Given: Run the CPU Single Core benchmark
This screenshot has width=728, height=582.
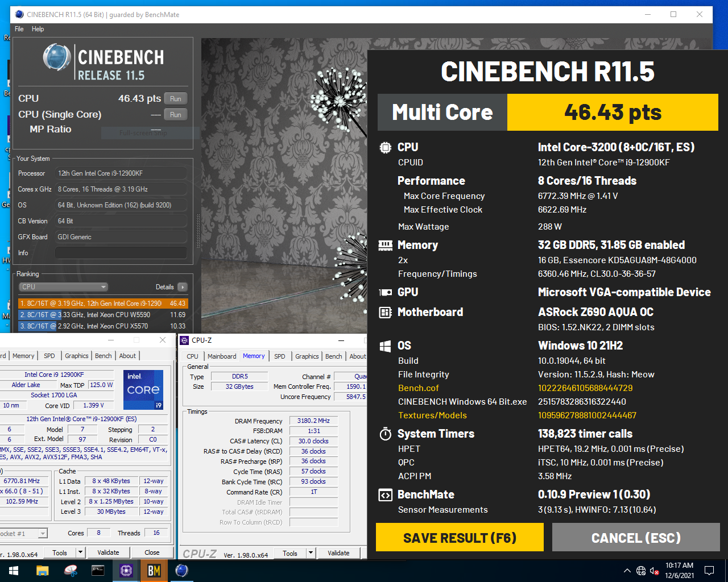Looking at the screenshot, I should tap(176, 115).
